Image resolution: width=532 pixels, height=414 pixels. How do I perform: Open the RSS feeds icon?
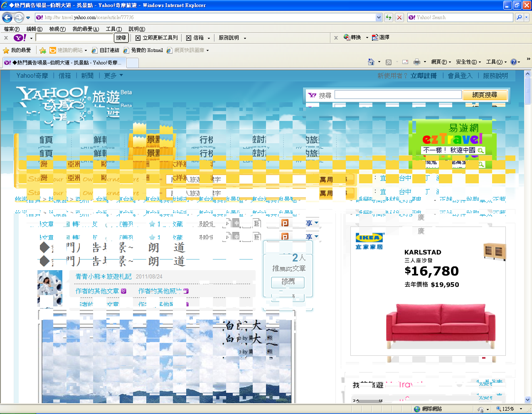pyautogui.click(x=389, y=62)
